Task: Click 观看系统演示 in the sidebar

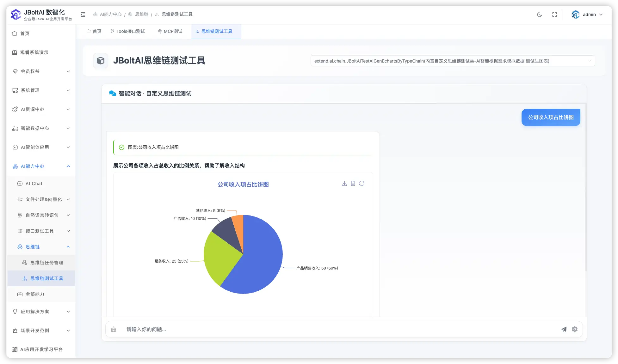Action: 34,52
